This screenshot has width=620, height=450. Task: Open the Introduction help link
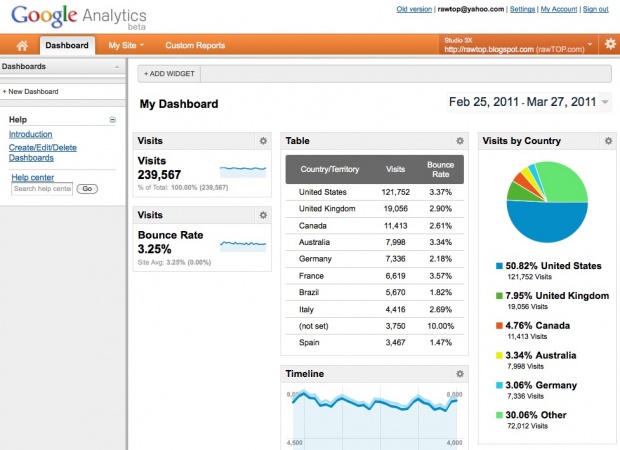30,134
